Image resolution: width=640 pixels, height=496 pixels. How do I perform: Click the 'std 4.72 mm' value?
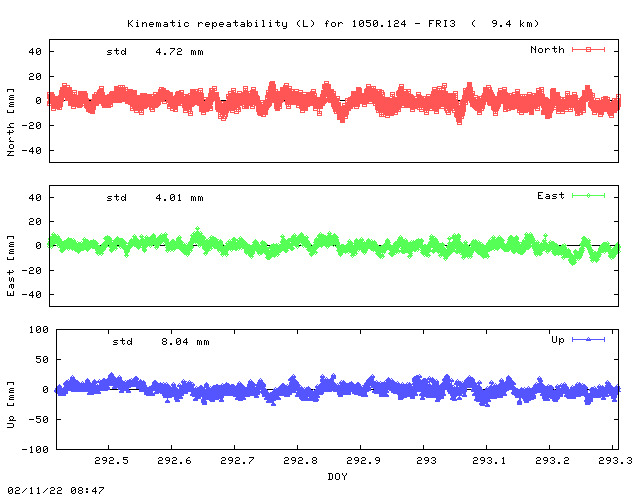pyautogui.click(x=155, y=52)
